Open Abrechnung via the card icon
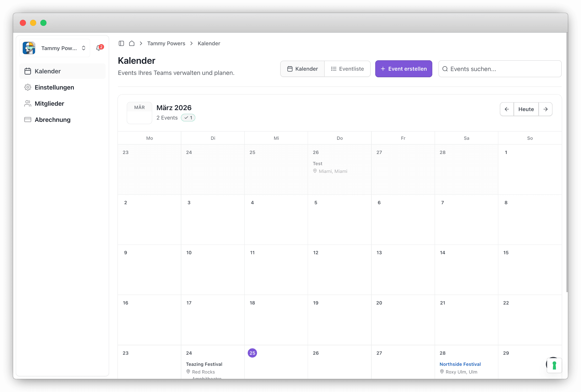Screen dimensions: 581x392 click(28, 120)
